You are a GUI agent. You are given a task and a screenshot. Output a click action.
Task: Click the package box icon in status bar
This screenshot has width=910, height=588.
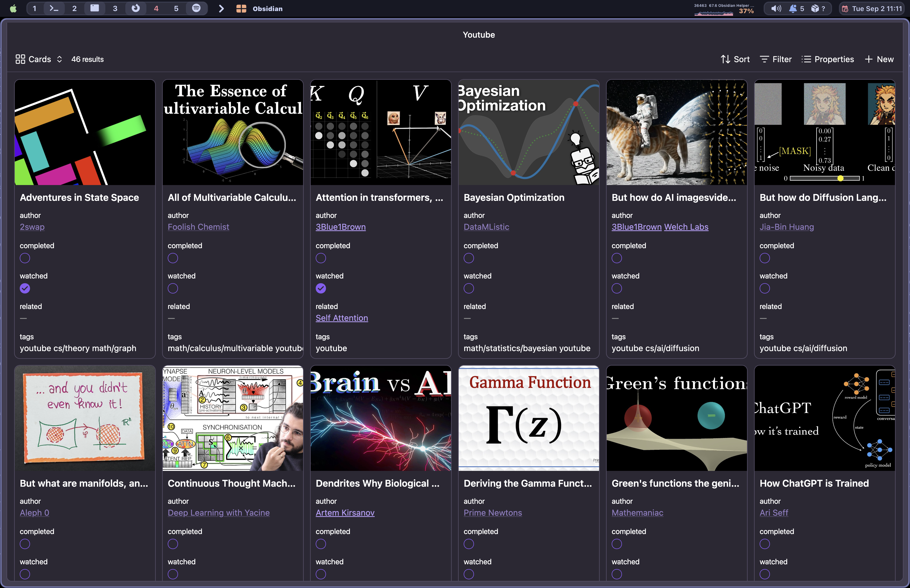coord(815,8)
